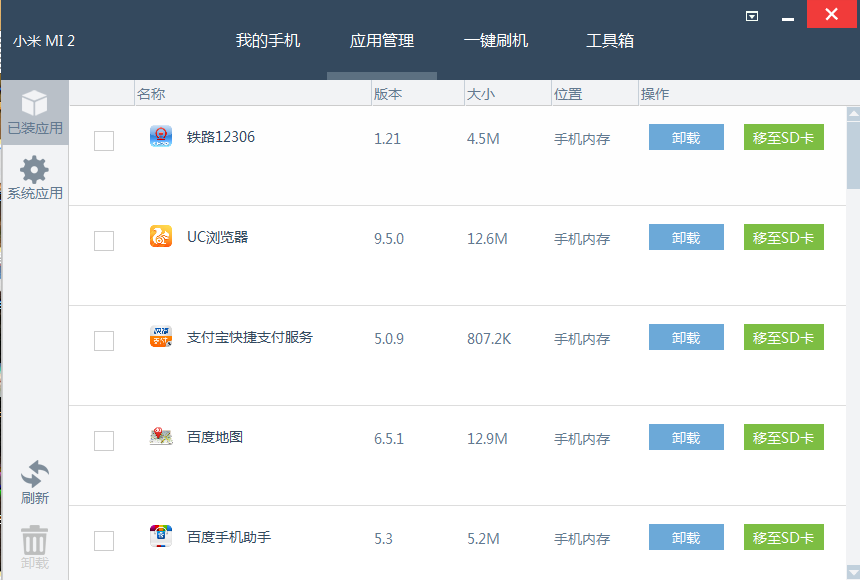Uninstall 支付宝快捷支付服务 with 卸载 button

686,338
